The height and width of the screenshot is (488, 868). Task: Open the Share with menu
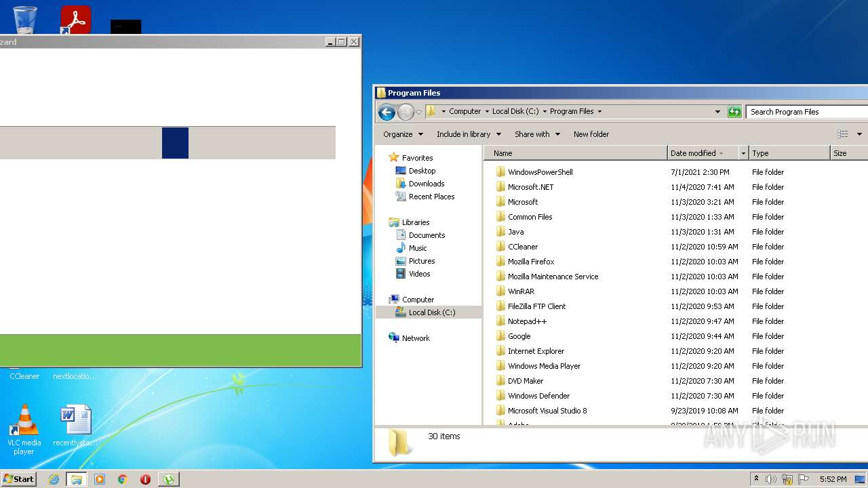click(x=537, y=134)
